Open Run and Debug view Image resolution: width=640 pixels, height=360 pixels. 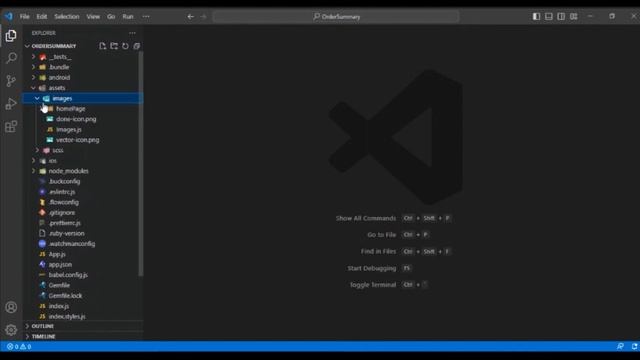11,104
